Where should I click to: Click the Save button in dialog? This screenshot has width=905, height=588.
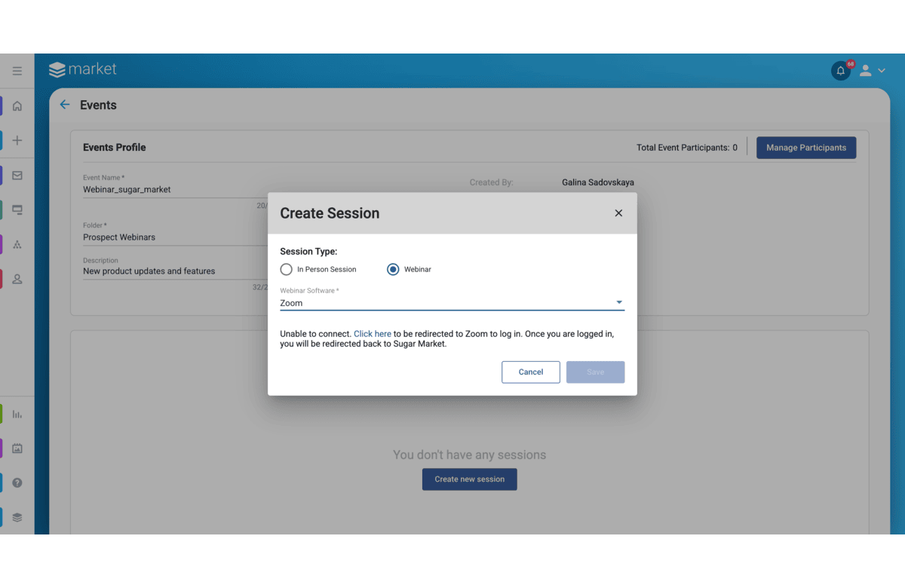pos(595,372)
